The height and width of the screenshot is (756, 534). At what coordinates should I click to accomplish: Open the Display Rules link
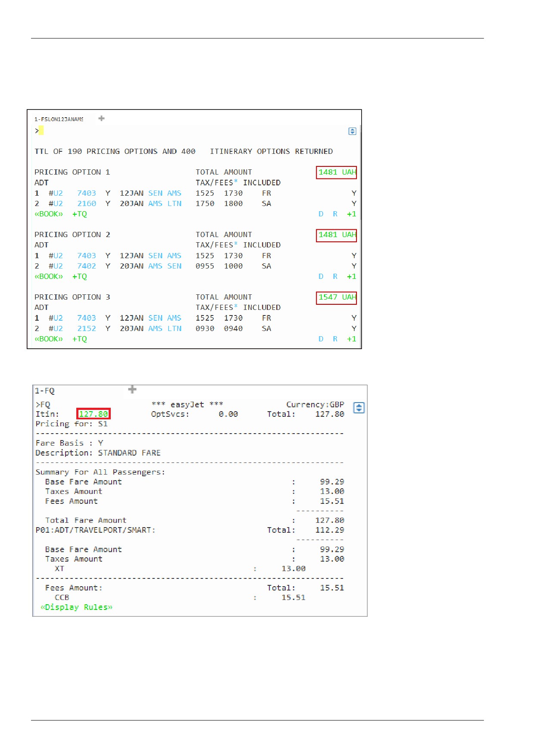[77, 607]
